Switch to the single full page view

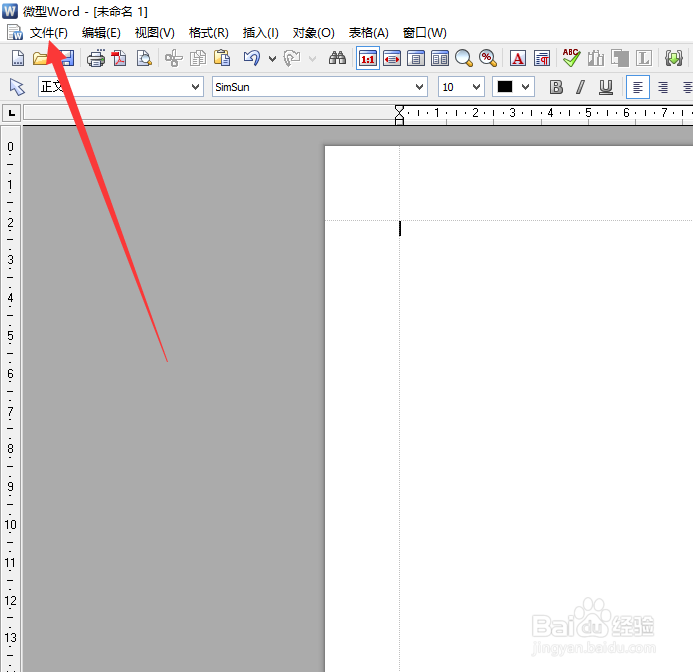[416, 58]
